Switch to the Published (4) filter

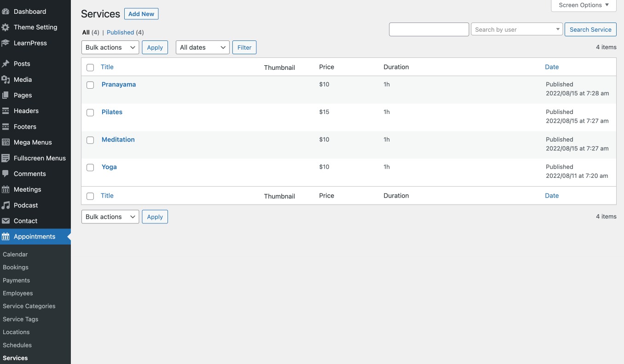point(120,32)
